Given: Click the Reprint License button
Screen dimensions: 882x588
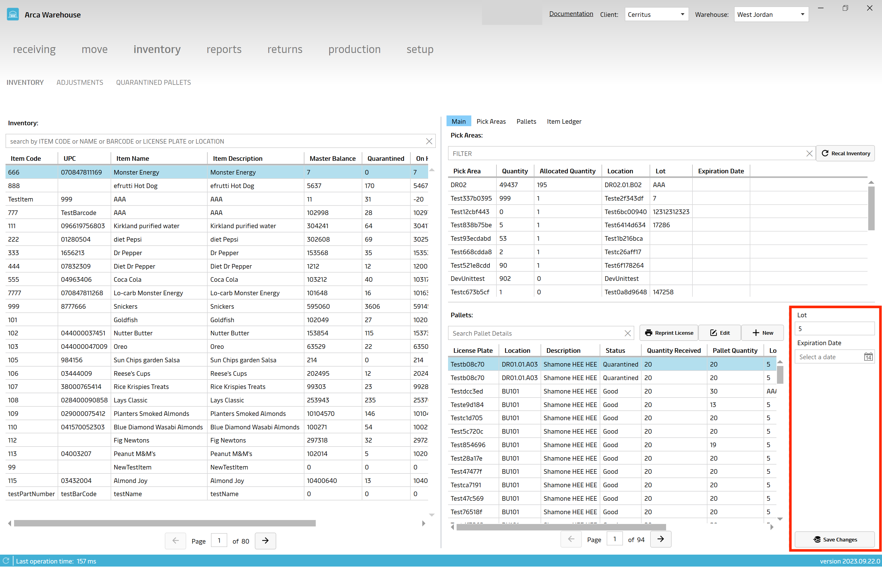Looking at the screenshot, I should (669, 333).
